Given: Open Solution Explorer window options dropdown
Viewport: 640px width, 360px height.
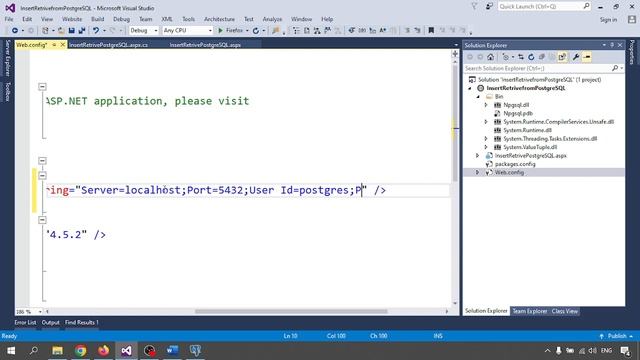Looking at the screenshot, I should (604, 45).
